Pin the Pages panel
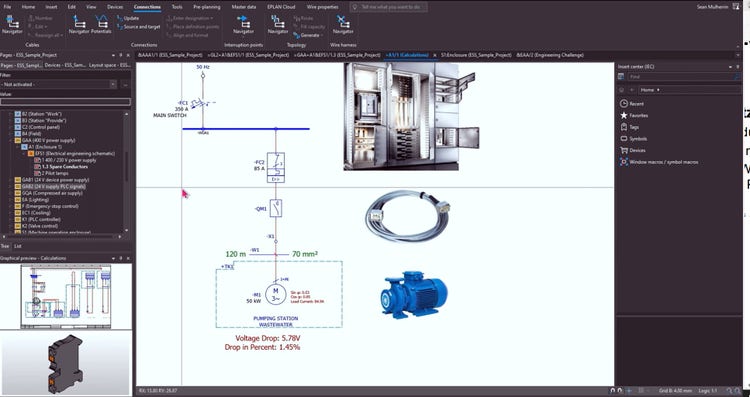This screenshot has width=750, height=397. coord(121,55)
